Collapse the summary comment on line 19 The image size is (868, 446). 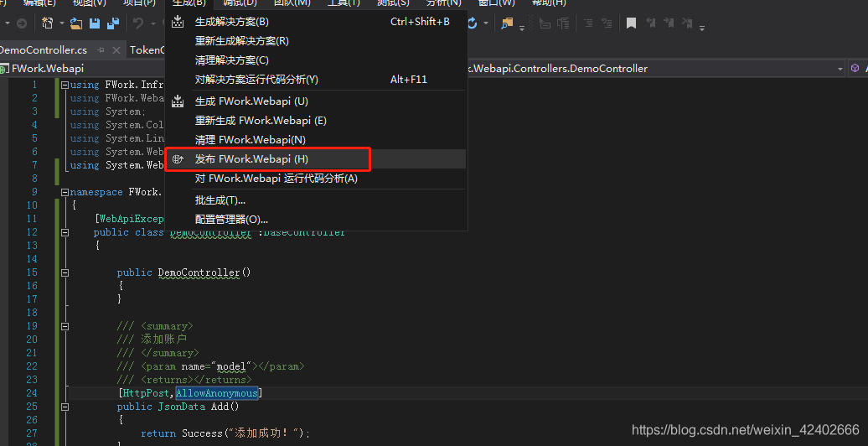pyautogui.click(x=65, y=326)
